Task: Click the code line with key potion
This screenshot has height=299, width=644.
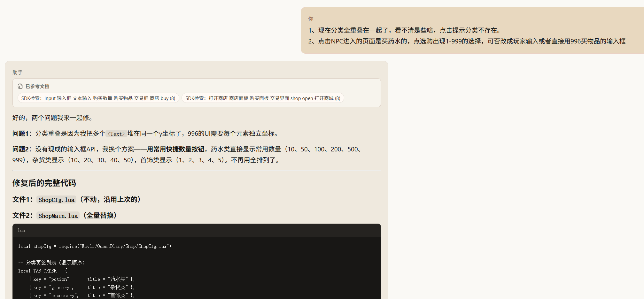Action: (82, 279)
